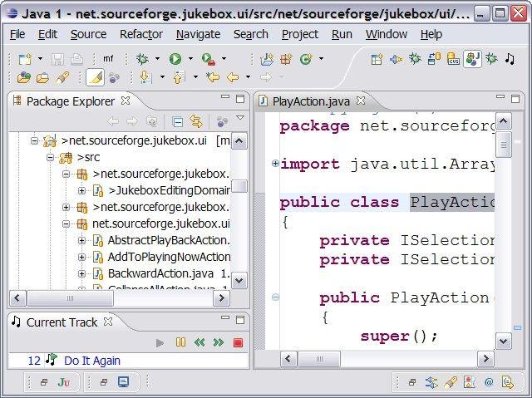Click the New Java Class icon
The width and height of the screenshot is (532, 398).
click(x=306, y=59)
